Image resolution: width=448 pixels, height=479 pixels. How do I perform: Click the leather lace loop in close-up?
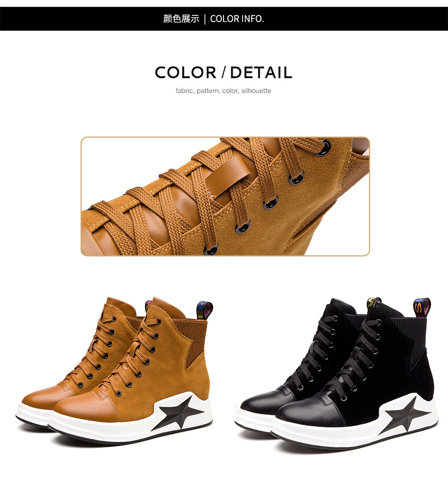click(x=228, y=175)
